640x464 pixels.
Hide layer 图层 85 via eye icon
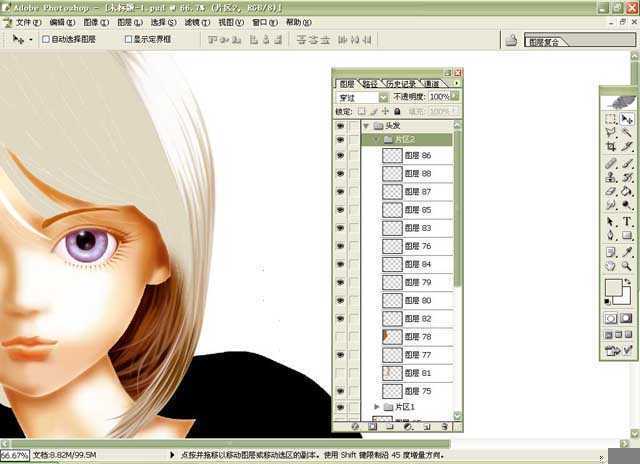coord(340,210)
